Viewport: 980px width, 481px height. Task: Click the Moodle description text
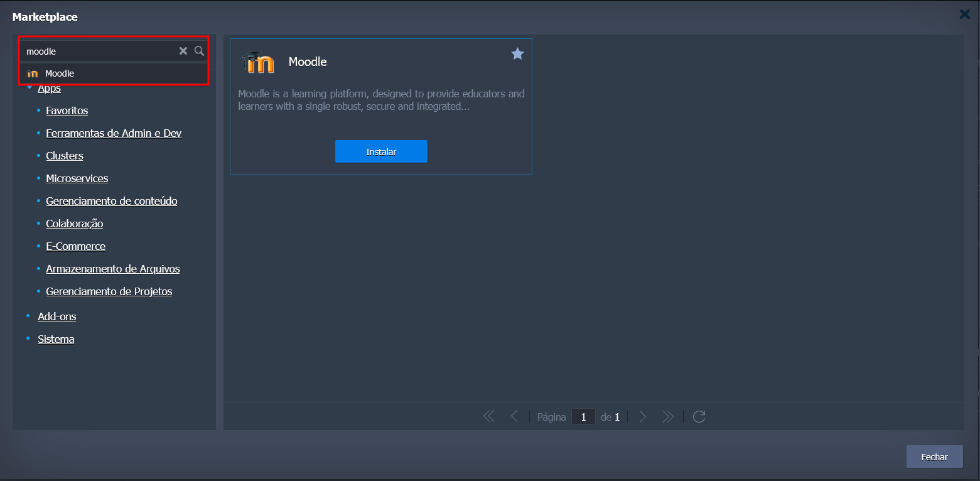click(381, 100)
